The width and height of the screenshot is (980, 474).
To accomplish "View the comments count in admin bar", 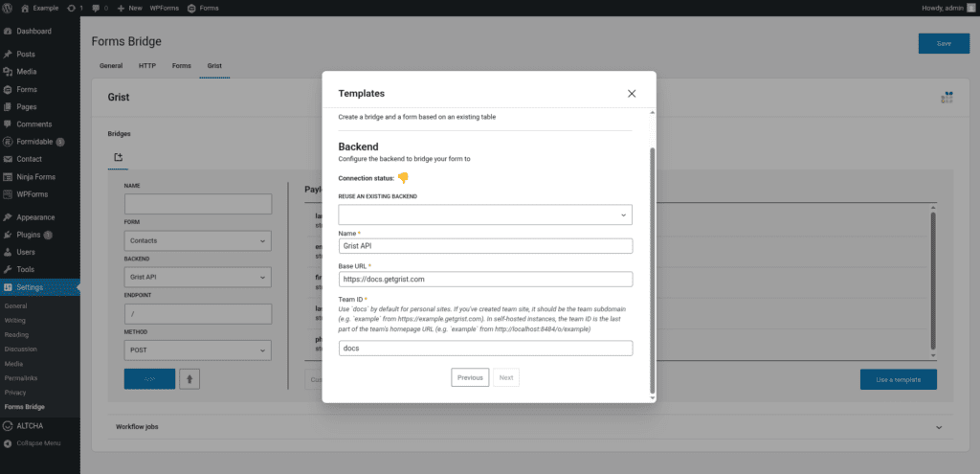I will [x=100, y=8].
